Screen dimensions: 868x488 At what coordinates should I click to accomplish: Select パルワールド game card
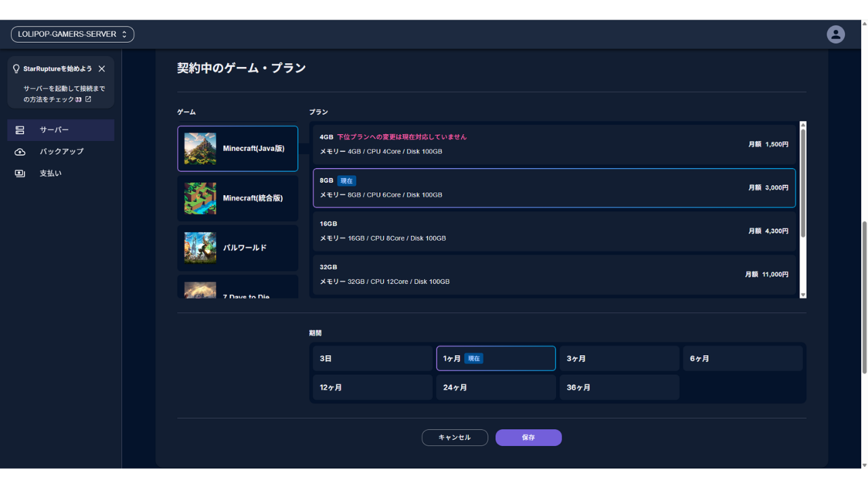pos(237,248)
